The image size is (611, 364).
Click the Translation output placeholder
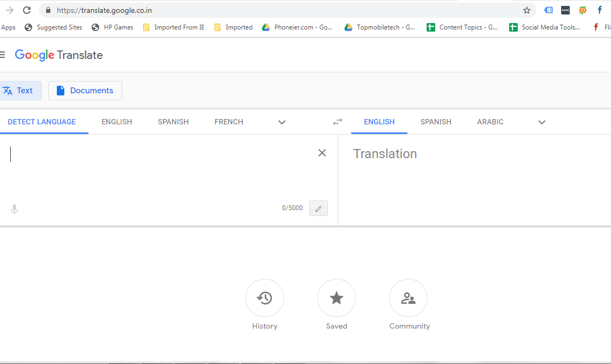click(385, 153)
